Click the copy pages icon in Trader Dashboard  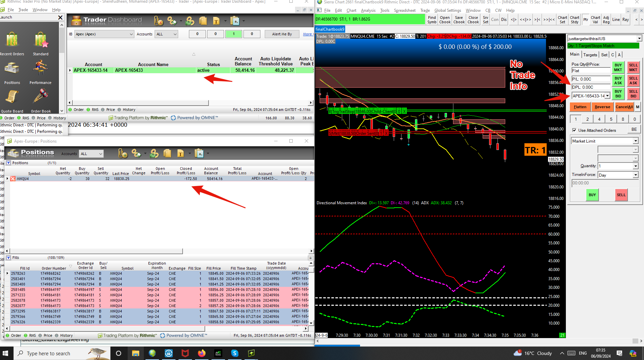point(203,21)
